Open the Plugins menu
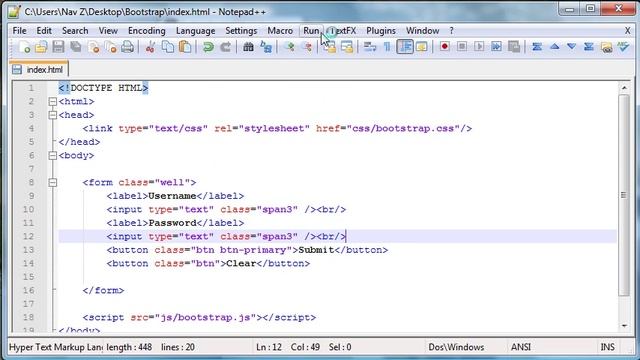The width and height of the screenshot is (640, 360). (x=381, y=31)
